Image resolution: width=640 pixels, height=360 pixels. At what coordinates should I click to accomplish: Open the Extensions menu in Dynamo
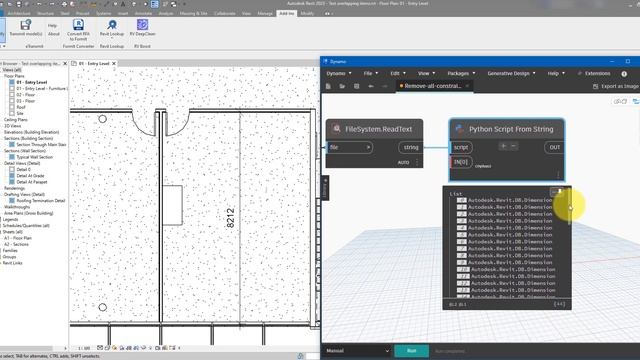tap(594, 73)
